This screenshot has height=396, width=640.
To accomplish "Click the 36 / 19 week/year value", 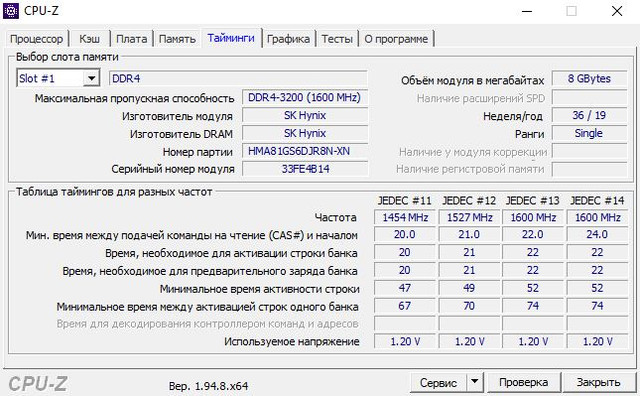I will [589, 116].
